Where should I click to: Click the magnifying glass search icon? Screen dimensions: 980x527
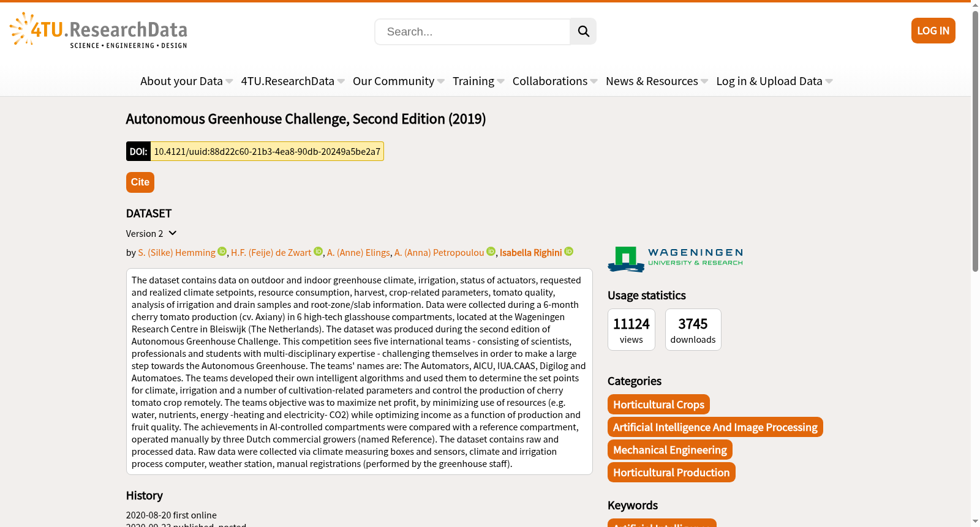[583, 31]
